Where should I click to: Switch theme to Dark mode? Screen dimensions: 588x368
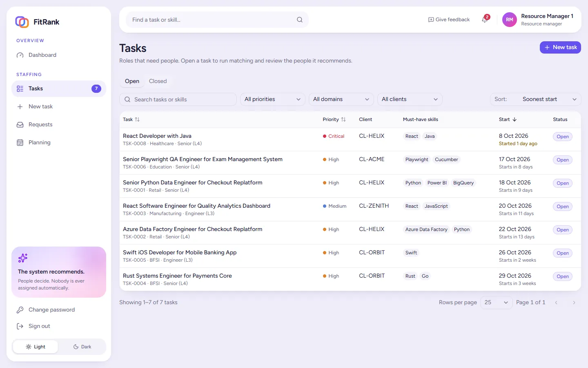(82, 347)
